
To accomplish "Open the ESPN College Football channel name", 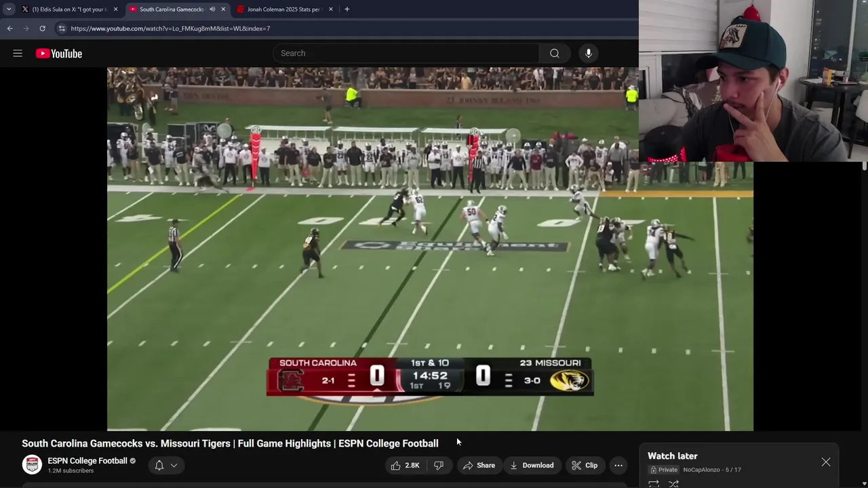I will 87,461.
